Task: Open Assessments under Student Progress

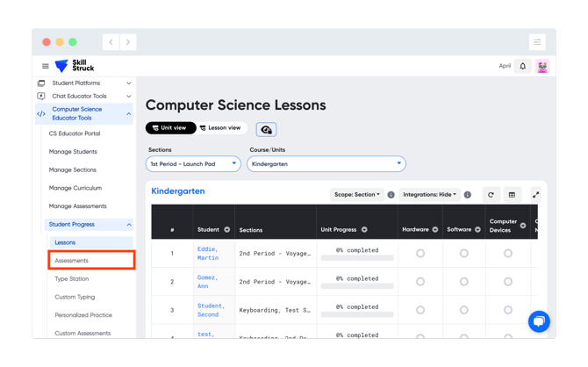Action: tap(91, 261)
